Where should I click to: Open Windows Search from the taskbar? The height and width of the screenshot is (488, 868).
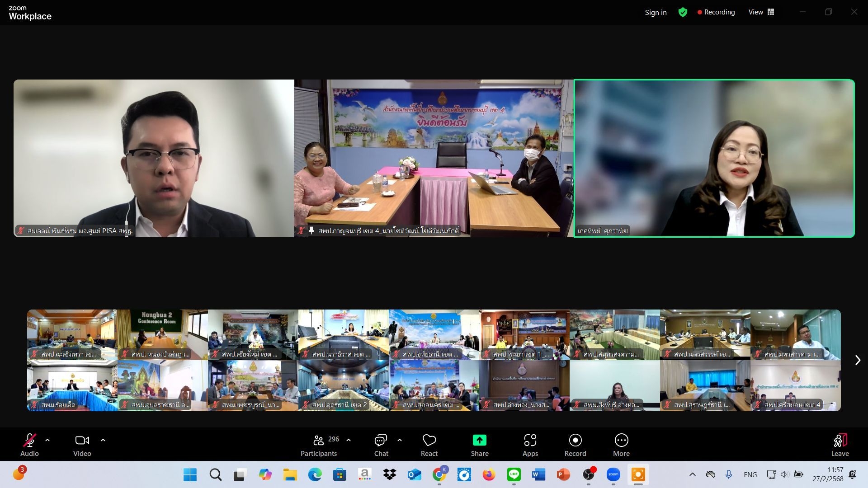tap(216, 474)
